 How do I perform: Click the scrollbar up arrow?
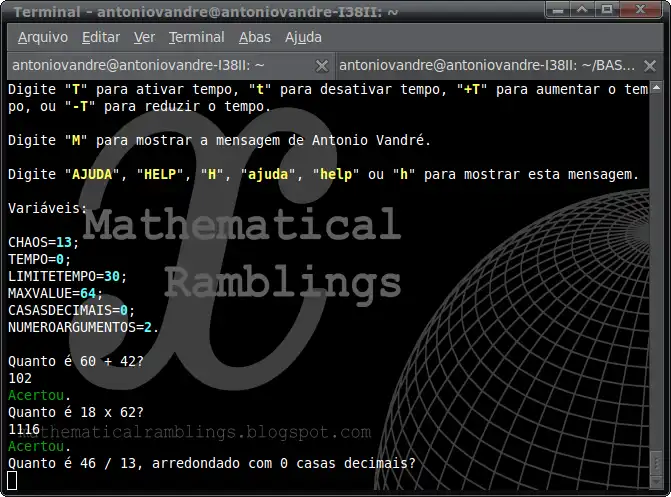tap(656, 88)
